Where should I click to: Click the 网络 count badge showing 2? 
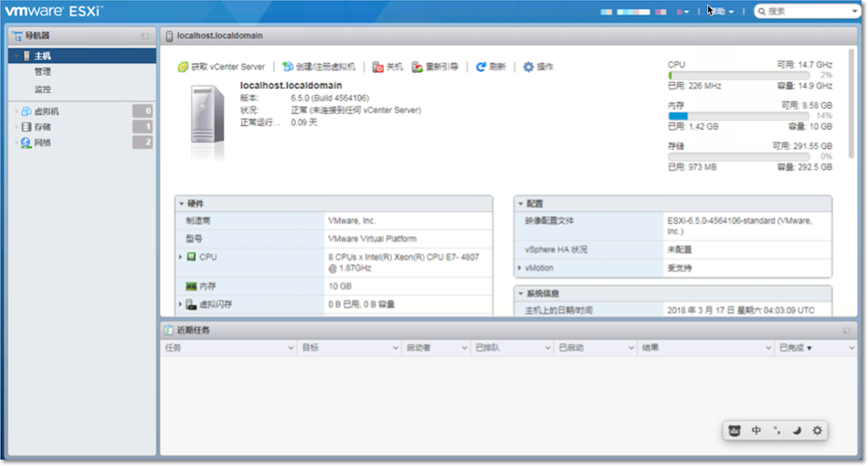(143, 143)
